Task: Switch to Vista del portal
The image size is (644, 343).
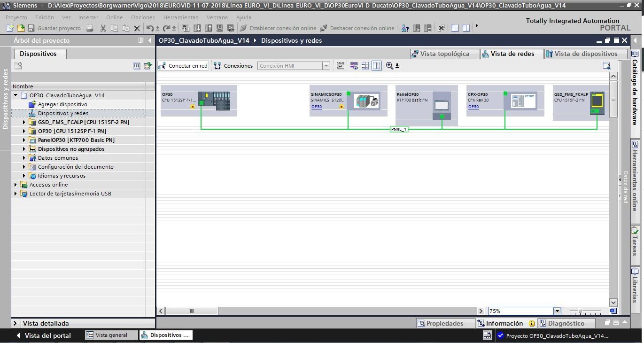Action: pyautogui.click(x=43, y=335)
